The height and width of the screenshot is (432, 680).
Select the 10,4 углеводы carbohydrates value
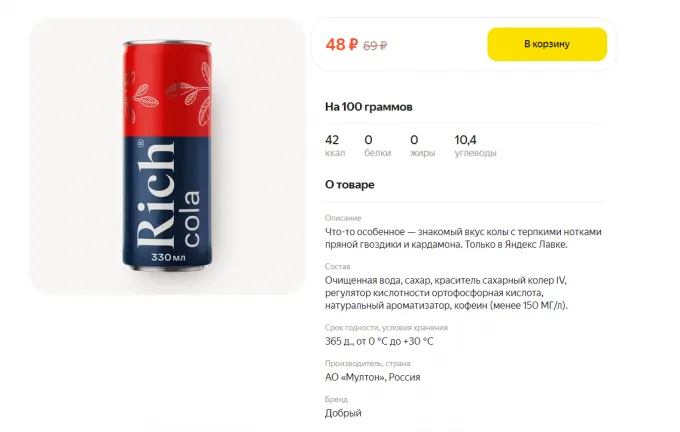[475, 145]
